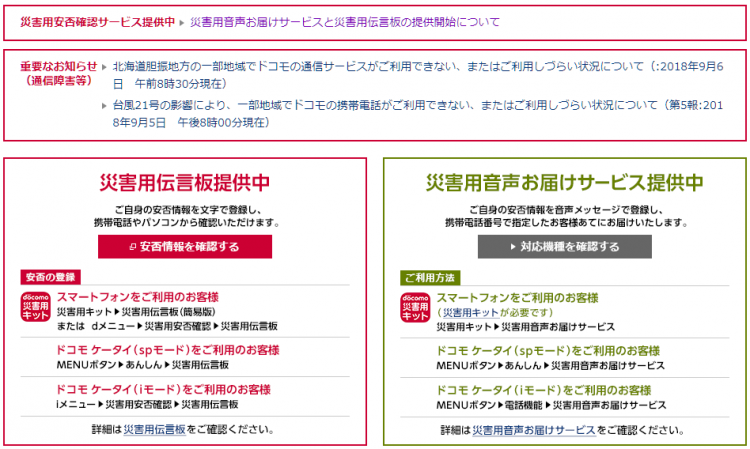
Task: Click the gray 対応機種を確認する button
Action: [x=564, y=247]
